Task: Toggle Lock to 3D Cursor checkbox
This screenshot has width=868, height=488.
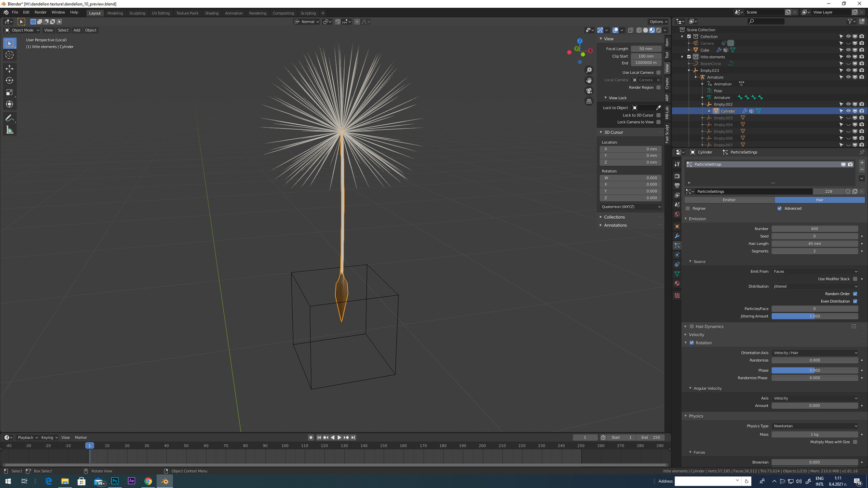Action: point(658,115)
